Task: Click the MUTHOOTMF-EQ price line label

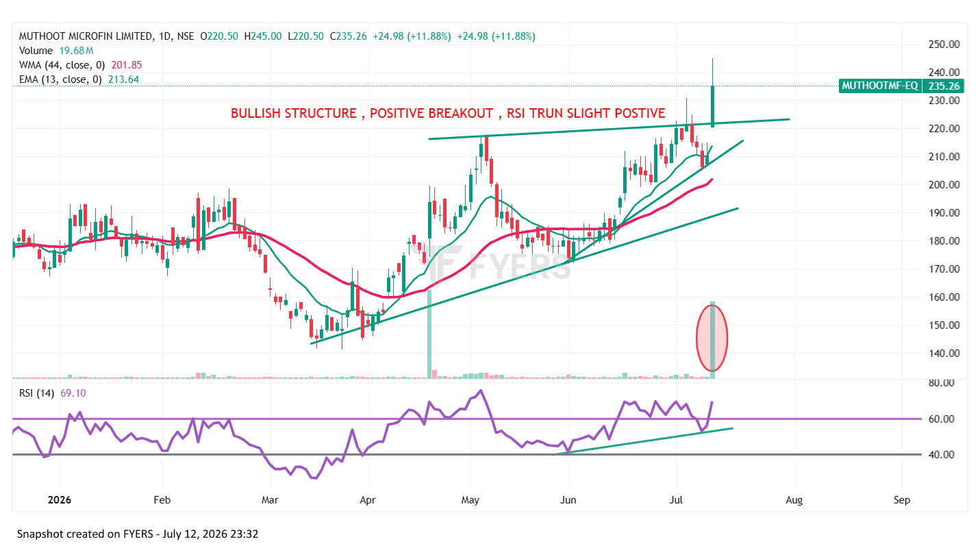Action: tap(880, 86)
